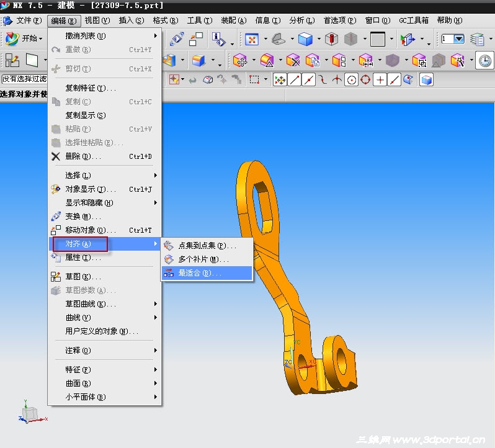Expand the 小平面体 submenu arrow
The width and height of the screenshot is (495, 448).
156,396
